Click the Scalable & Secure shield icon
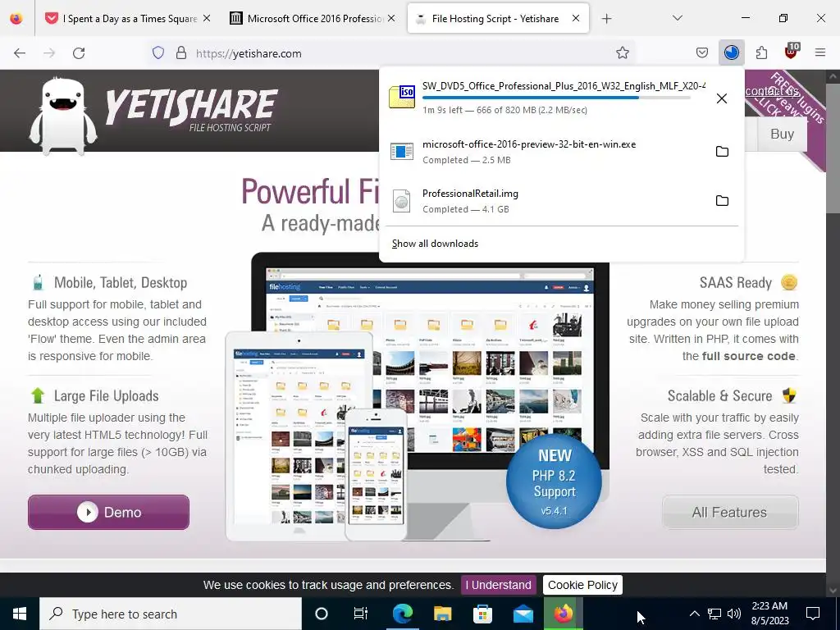Image resolution: width=840 pixels, height=630 pixels. pos(789,396)
